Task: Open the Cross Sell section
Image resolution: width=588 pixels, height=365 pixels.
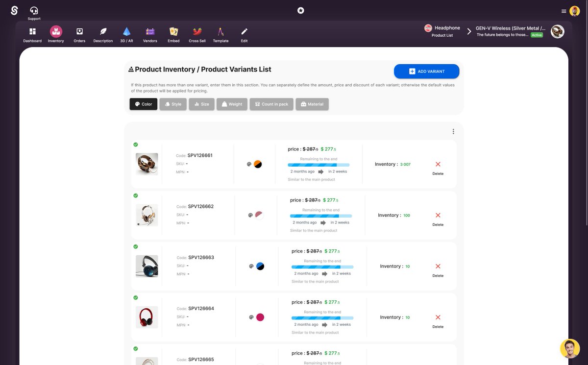Action: (x=197, y=34)
